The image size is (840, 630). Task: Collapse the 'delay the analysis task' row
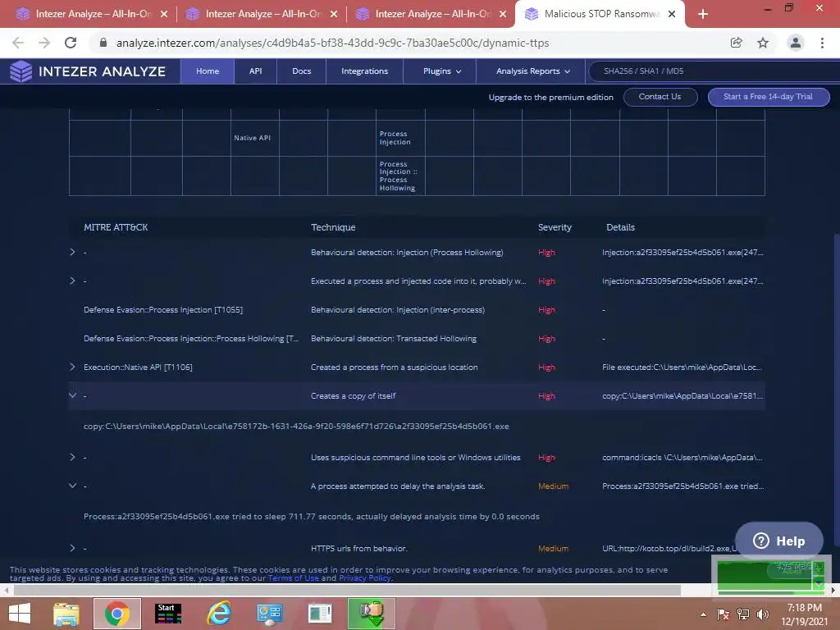click(x=72, y=486)
